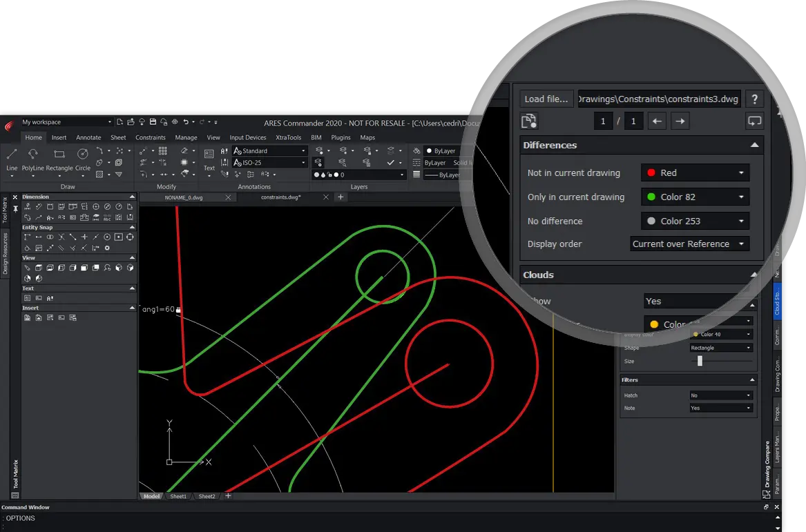Adjust the cloud Size slider handle
The width and height of the screenshot is (806, 532).
coord(700,361)
